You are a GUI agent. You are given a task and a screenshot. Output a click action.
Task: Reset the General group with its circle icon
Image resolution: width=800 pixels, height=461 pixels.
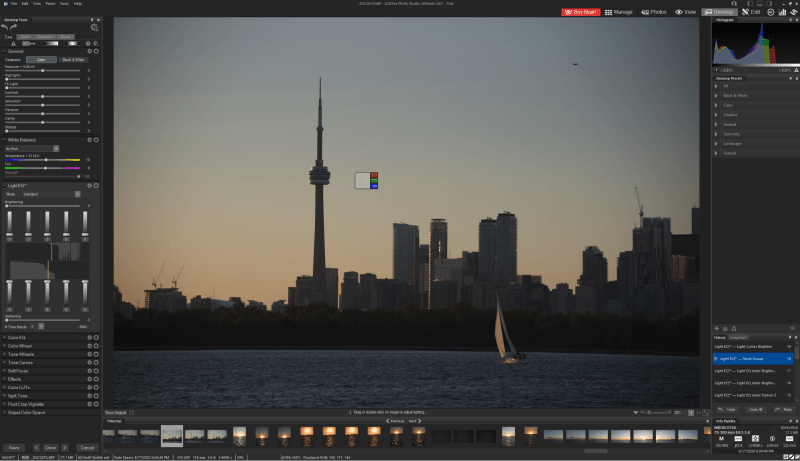(96, 52)
